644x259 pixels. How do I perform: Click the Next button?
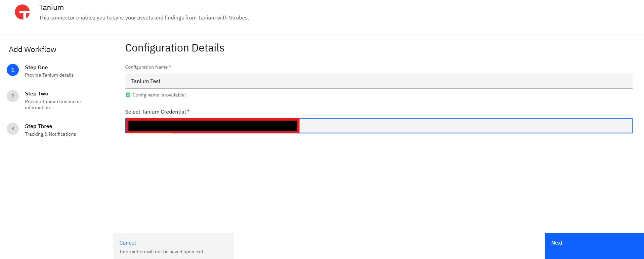pos(594,246)
